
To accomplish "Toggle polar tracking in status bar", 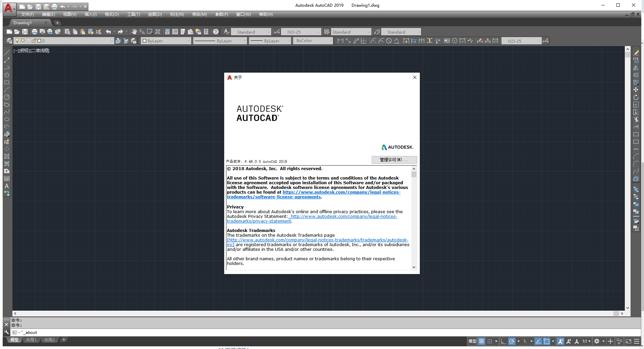I will pyautogui.click(x=512, y=341).
